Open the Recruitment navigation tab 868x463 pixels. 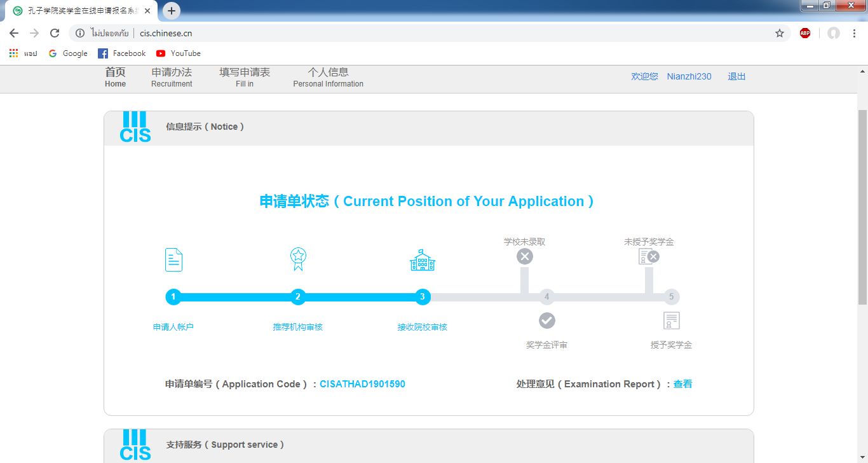point(172,77)
